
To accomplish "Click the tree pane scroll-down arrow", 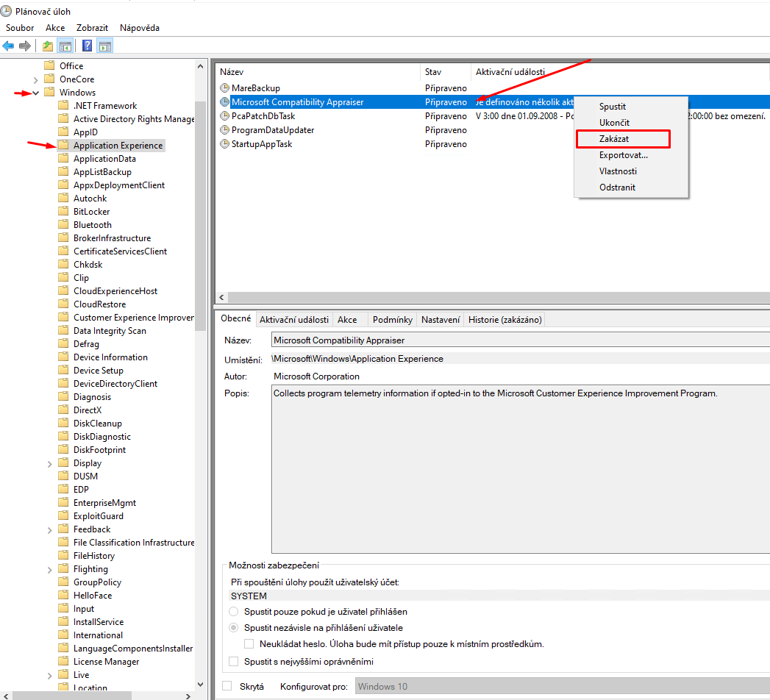I will [x=200, y=685].
